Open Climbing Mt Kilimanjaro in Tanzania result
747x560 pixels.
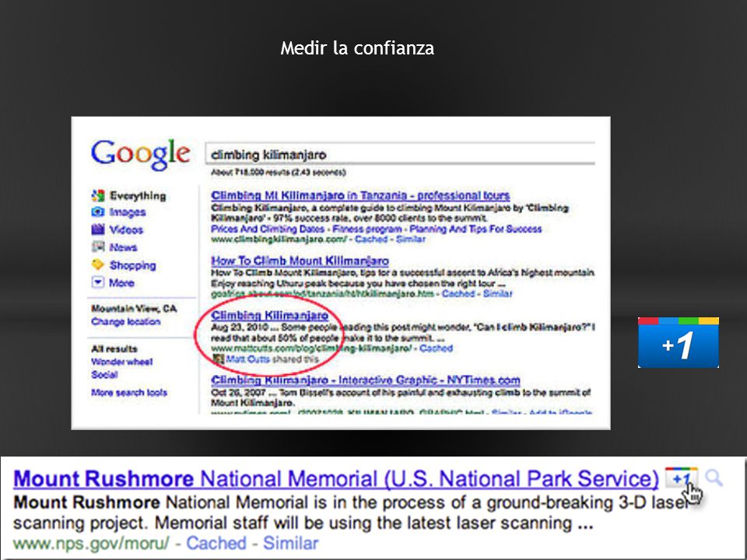(x=360, y=195)
